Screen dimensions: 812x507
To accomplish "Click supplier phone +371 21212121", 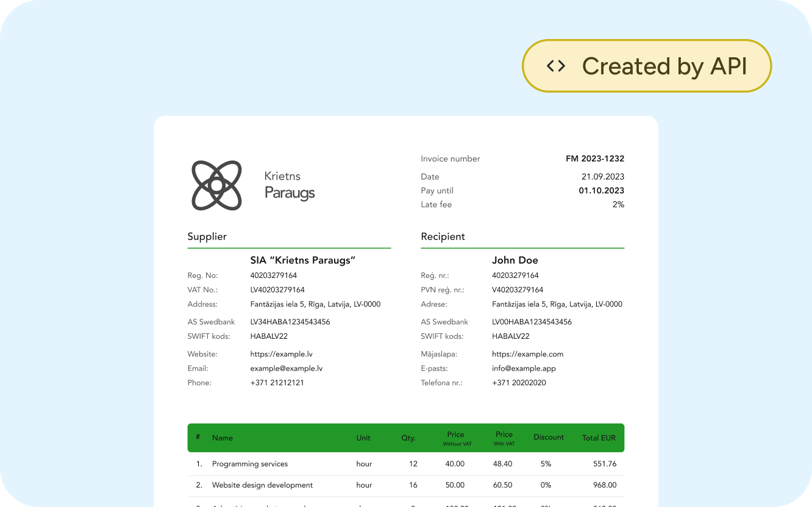I will [277, 383].
